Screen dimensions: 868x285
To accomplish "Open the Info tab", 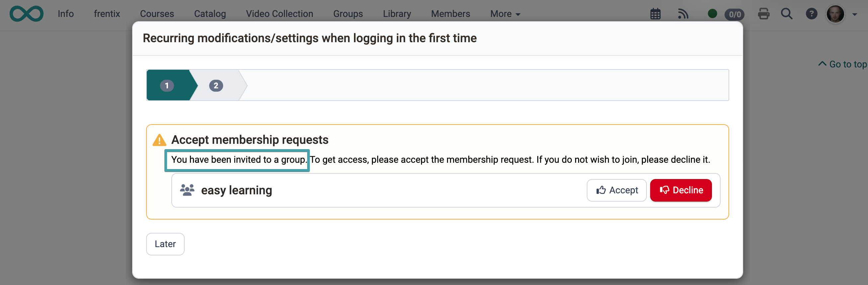I will [66, 14].
